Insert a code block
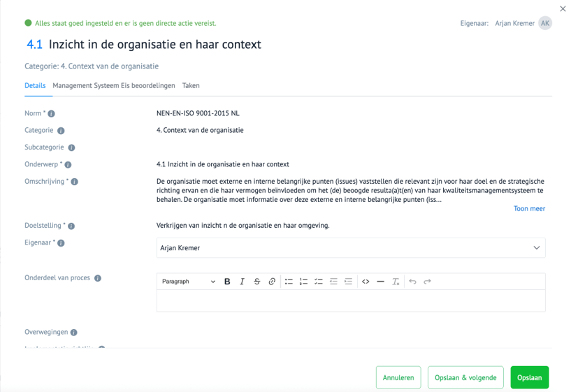The image size is (571, 392). (x=366, y=282)
